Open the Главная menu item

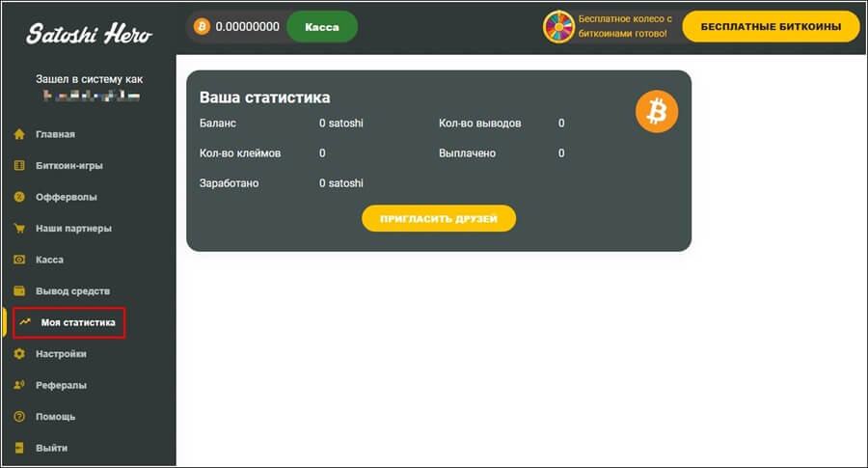pos(55,134)
